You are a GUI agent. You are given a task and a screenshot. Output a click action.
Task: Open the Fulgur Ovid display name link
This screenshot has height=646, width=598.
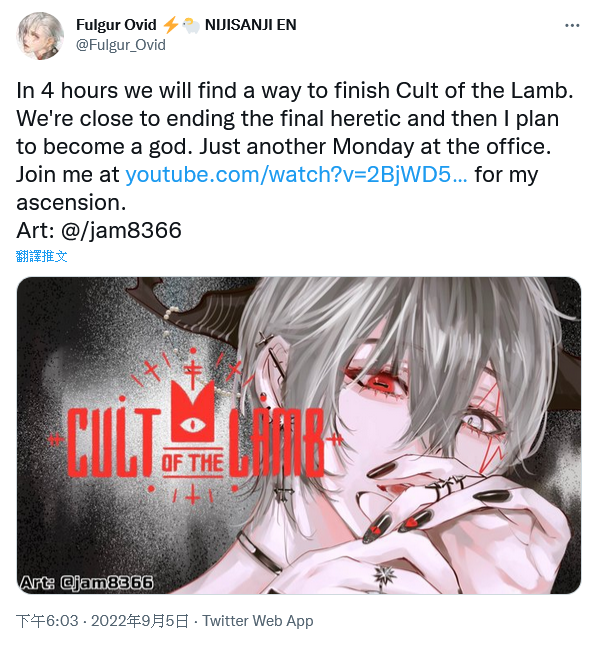click(x=116, y=25)
